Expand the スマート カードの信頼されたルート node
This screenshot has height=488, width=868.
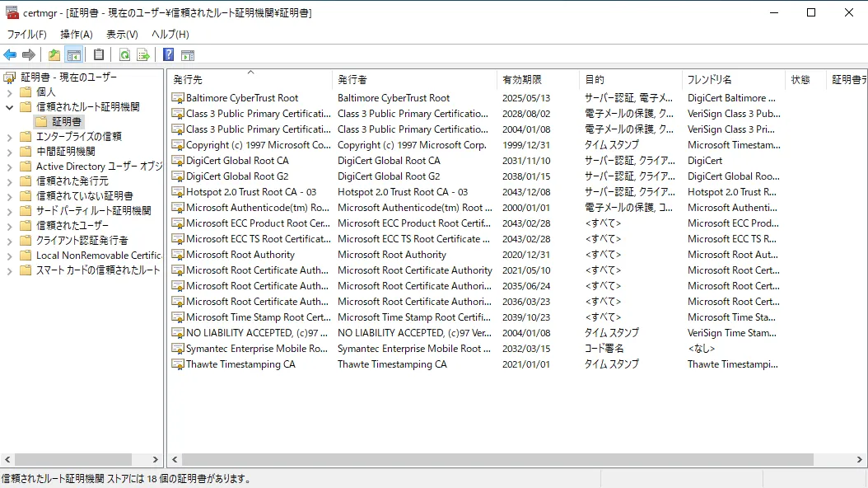click(9, 271)
